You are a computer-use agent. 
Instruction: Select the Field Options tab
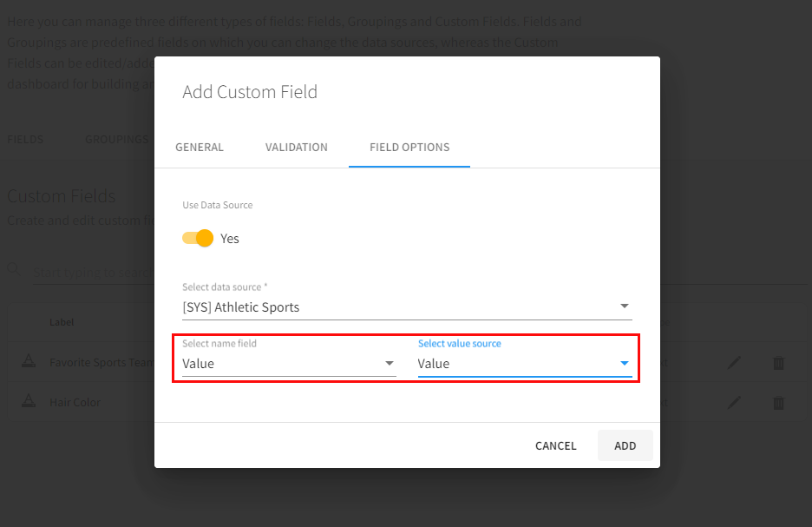point(409,147)
